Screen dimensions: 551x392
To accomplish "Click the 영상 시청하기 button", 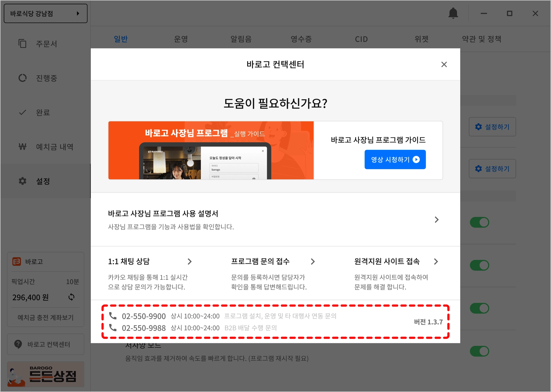I will tap(395, 160).
